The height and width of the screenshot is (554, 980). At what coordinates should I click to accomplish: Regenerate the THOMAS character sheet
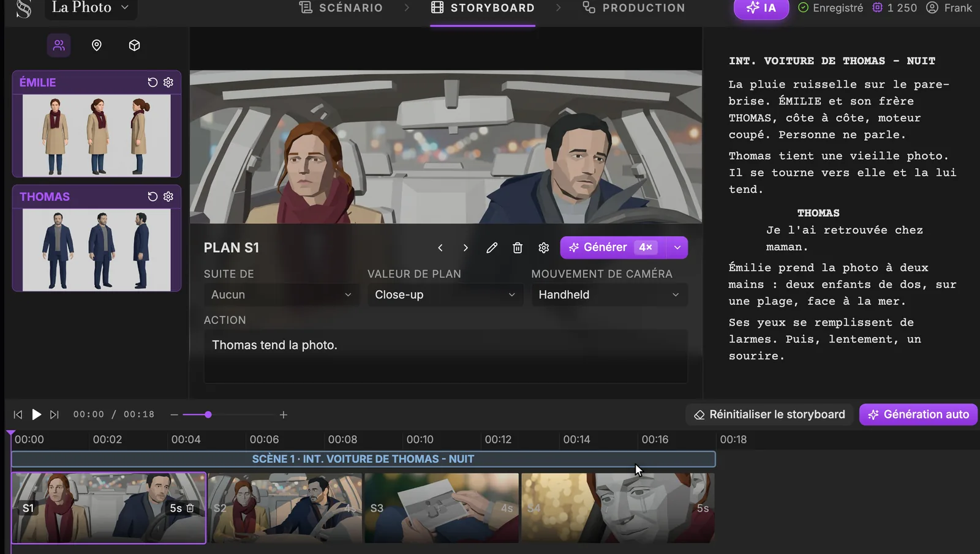[x=153, y=197]
